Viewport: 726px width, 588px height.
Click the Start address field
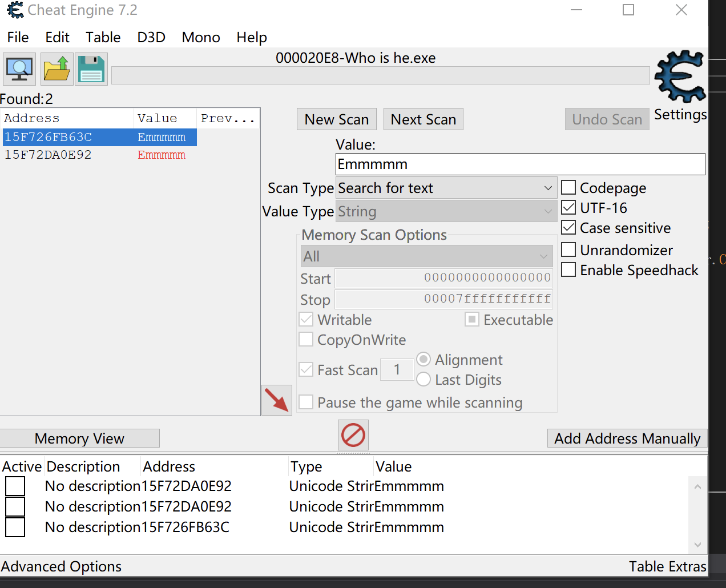[443, 278]
